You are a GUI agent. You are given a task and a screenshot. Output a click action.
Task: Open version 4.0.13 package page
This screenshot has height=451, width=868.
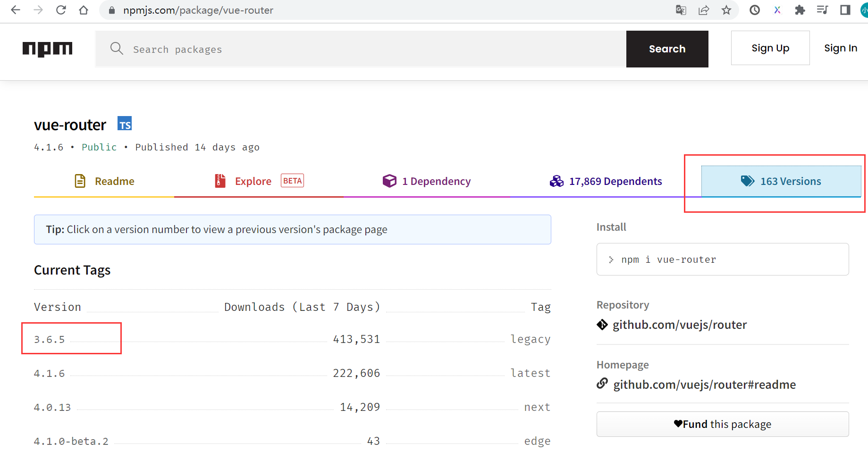coord(52,407)
